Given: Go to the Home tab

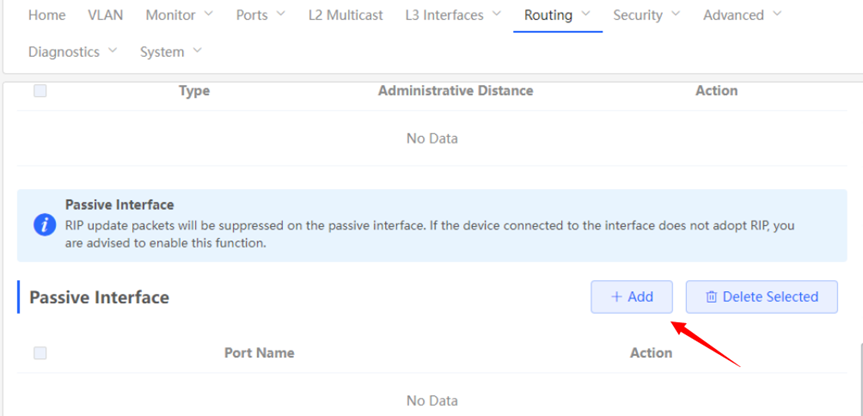Looking at the screenshot, I should point(47,15).
